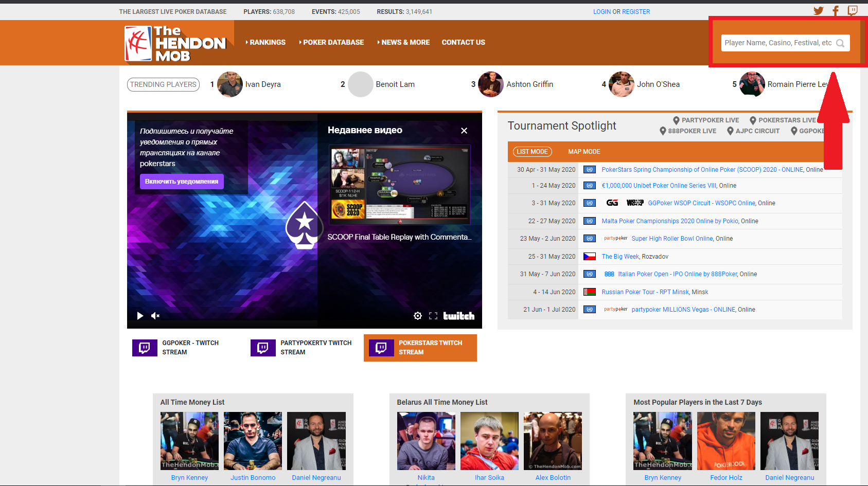Open the Contact Us page
The image size is (868, 486).
pyautogui.click(x=463, y=42)
